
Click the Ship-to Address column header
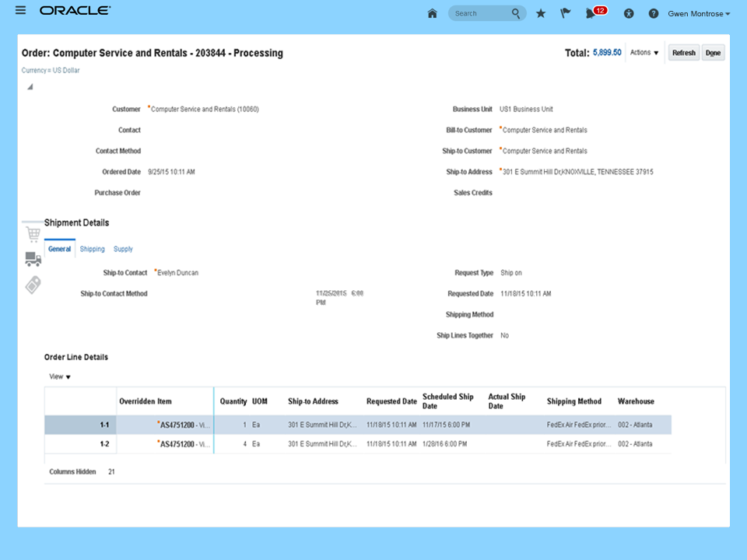click(x=313, y=401)
